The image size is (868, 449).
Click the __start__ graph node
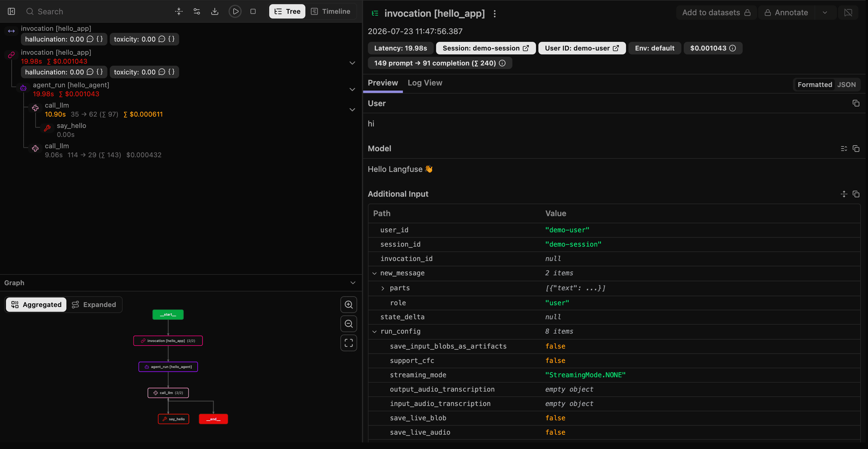coord(168,314)
